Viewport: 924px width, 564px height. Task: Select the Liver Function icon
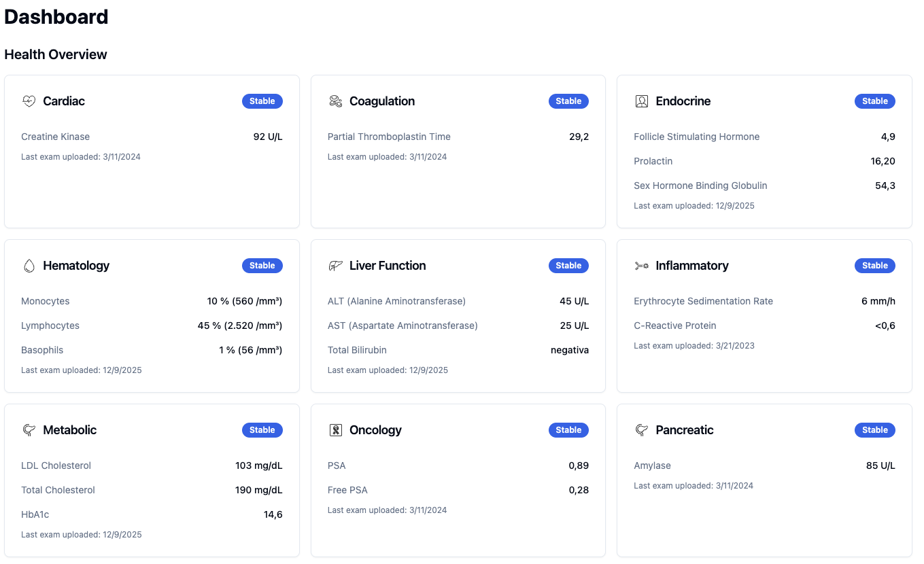(335, 265)
